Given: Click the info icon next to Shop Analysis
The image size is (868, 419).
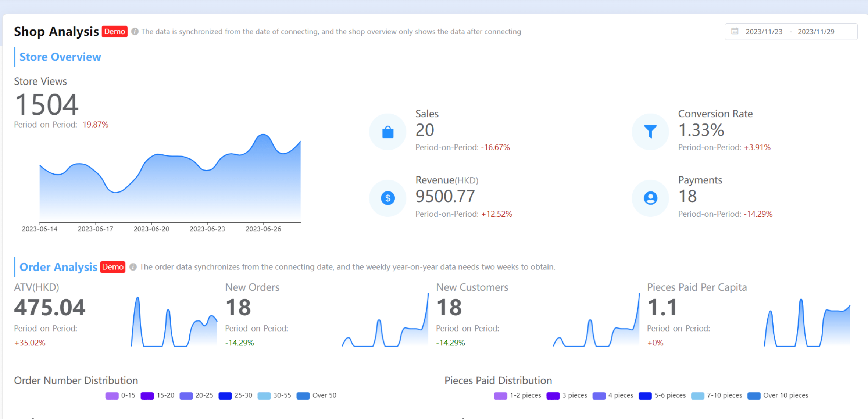Looking at the screenshot, I should click(135, 32).
